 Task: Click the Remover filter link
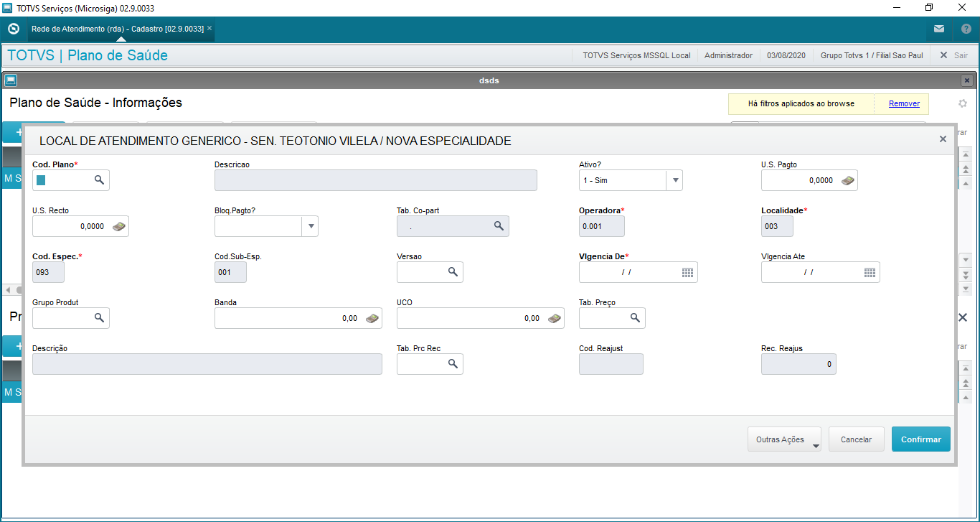click(x=904, y=103)
